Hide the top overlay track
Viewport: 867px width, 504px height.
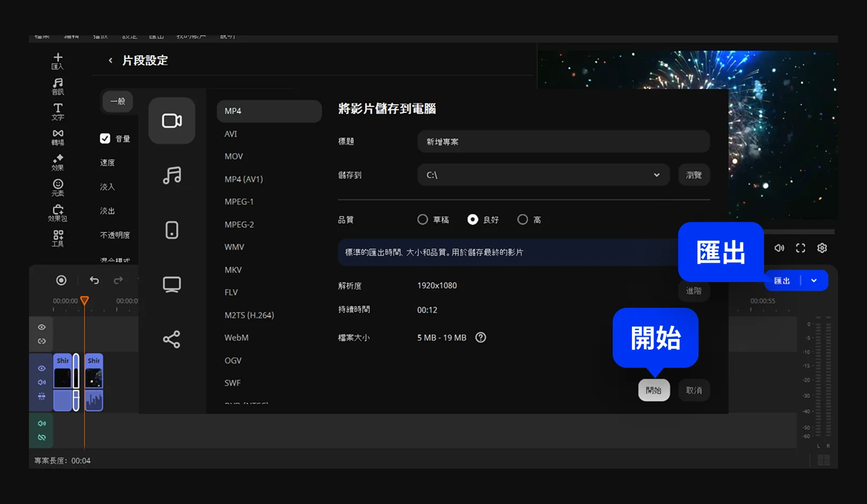click(42, 327)
